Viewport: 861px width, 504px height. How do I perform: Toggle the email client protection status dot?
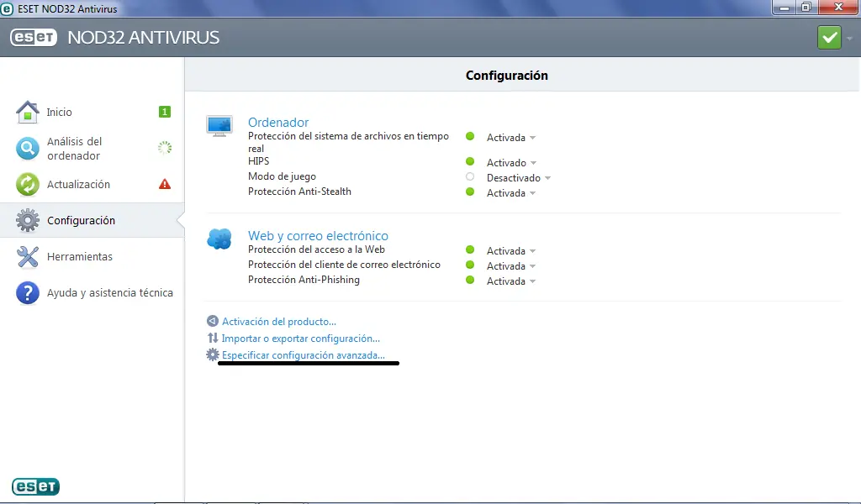470,265
